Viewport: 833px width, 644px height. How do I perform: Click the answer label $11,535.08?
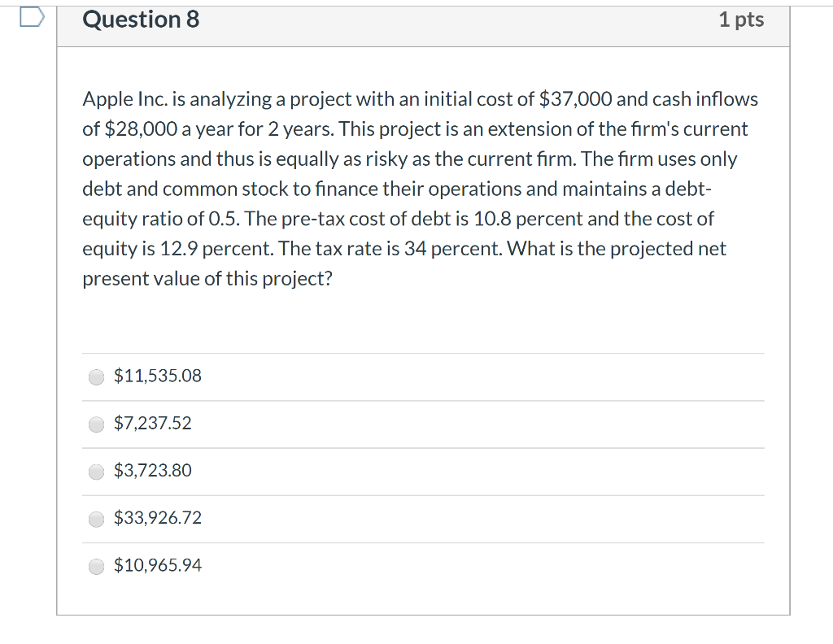(x=157, y=376)
